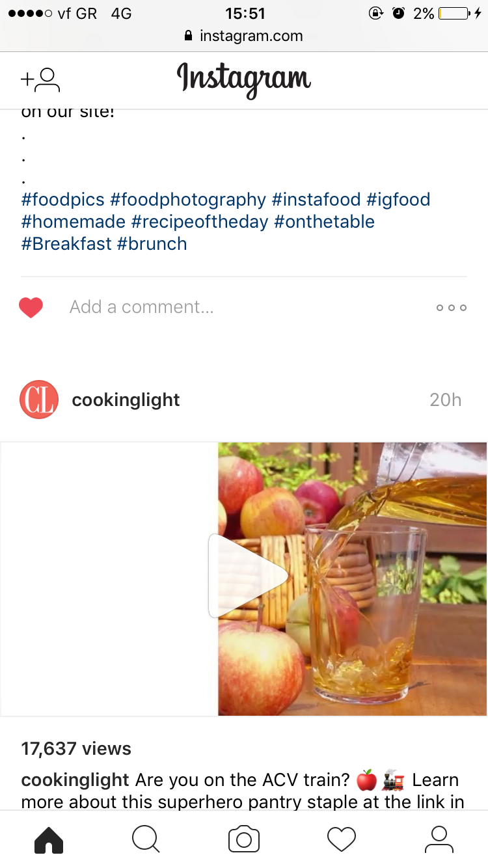The image size is (488, 868).
Task: Open camera icon in bottom bar
Action: [x=244, y=839]
